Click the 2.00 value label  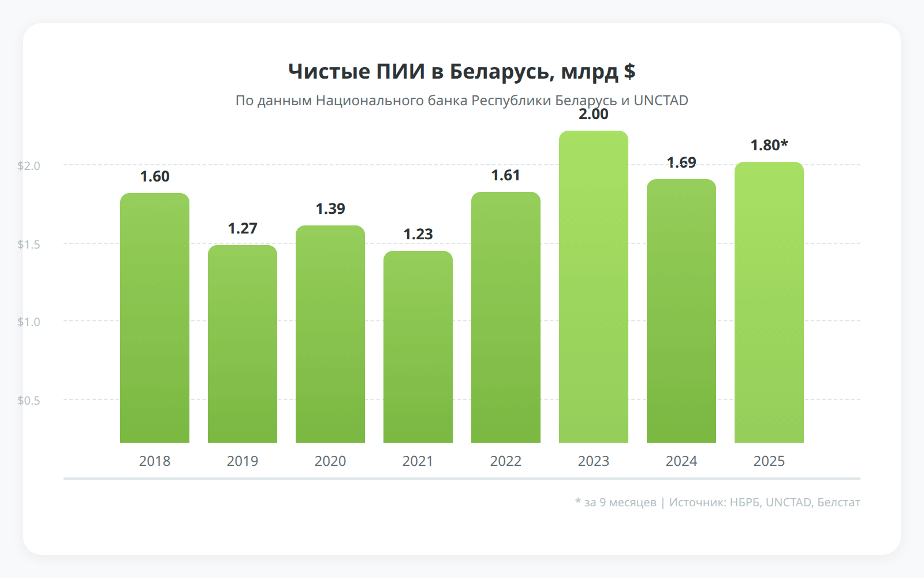point(594,114)
